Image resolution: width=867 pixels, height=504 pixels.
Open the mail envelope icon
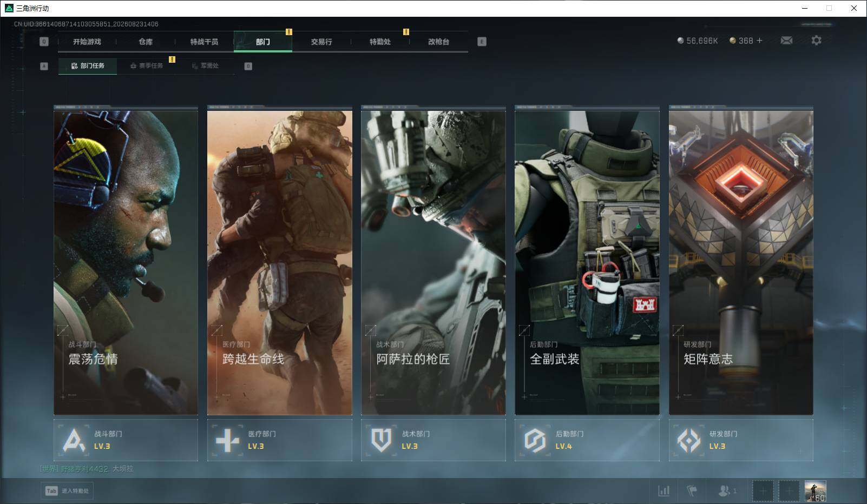786,41
